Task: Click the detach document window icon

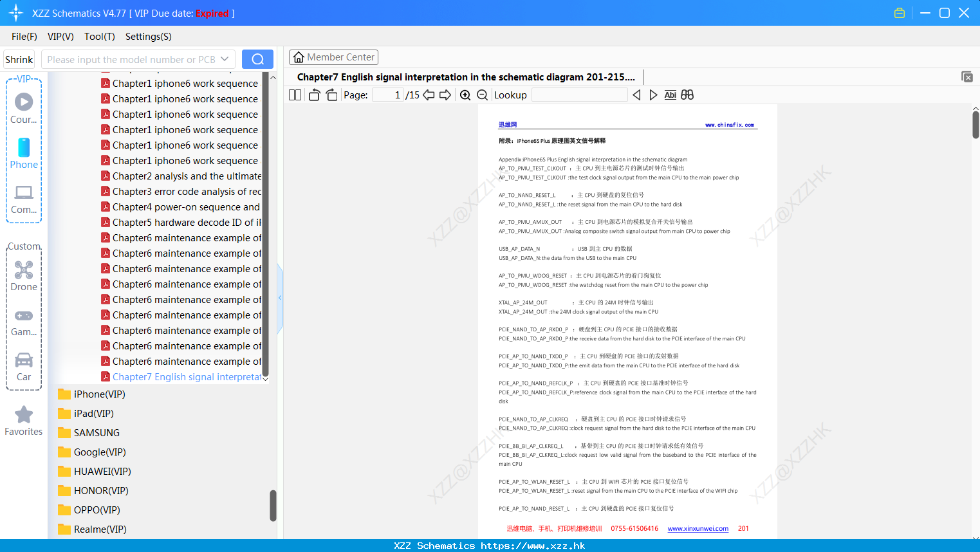Action: [x=966, y=77]
